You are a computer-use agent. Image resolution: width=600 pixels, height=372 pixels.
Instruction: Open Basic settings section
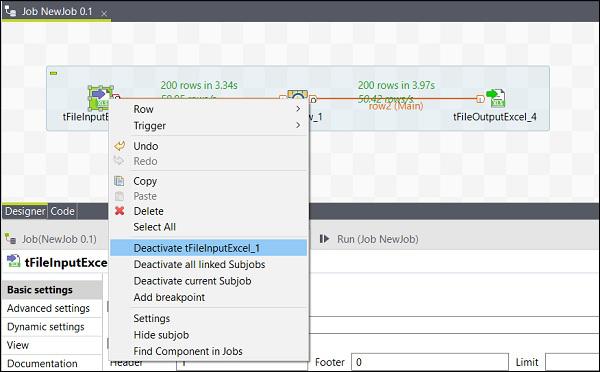click(52, 290)
